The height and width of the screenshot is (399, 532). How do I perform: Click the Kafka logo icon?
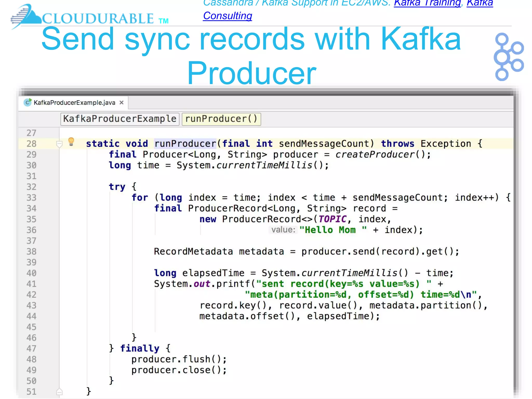[x=508, y=57]
